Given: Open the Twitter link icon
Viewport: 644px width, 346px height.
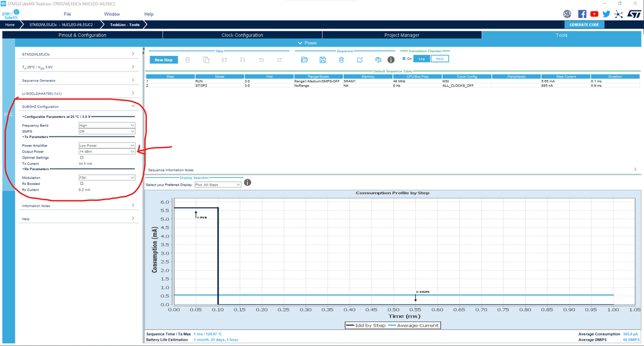Looking at the screenshot, I should (x=606, y=14).
